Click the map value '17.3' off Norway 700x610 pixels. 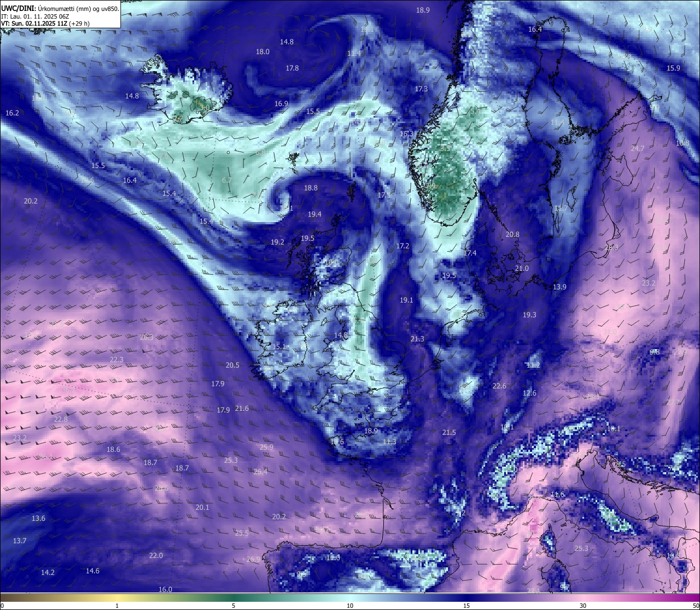click(421, 89)
